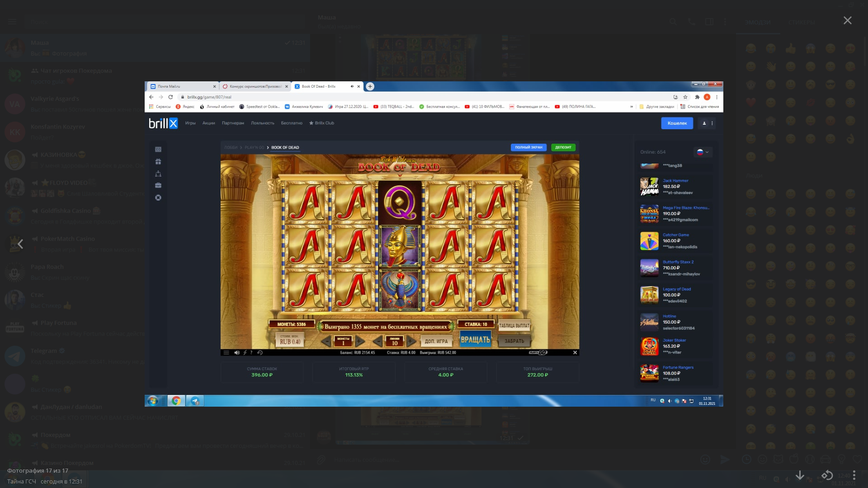Show hidden bookmarks via the double-chevron
This screenshot has width=868, height=488.
632,107
